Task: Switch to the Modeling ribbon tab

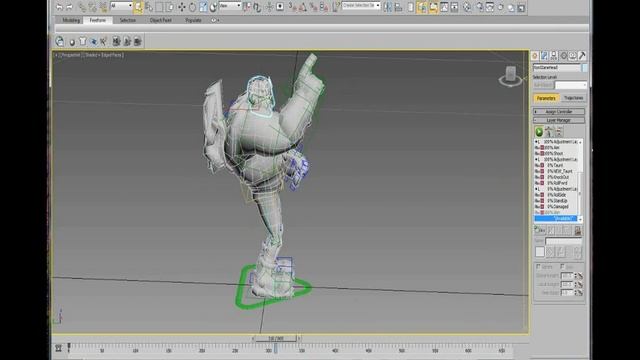Action: point(71,20)
